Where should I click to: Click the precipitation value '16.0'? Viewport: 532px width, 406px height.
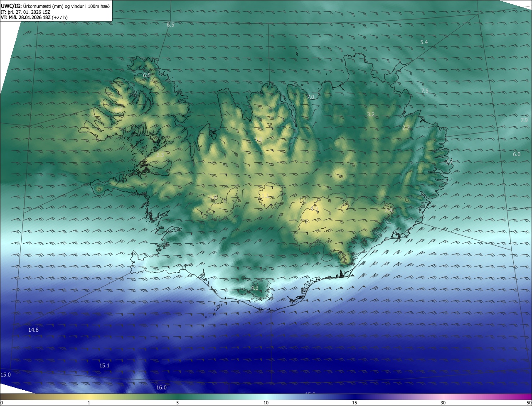click(161, 388)
